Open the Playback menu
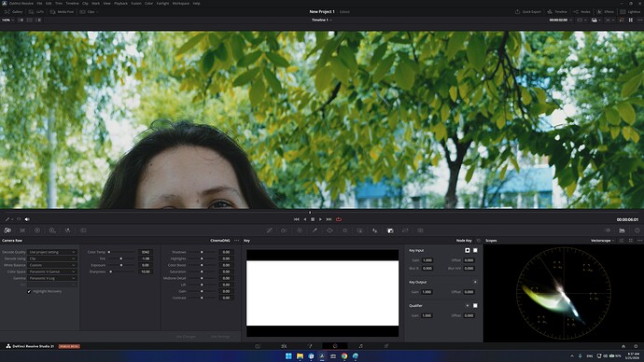Screen dimensions: 644x362 point(120,4)
